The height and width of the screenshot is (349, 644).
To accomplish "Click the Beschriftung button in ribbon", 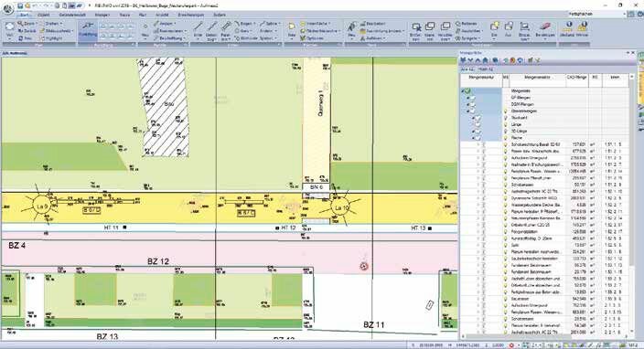I will 169,38.
